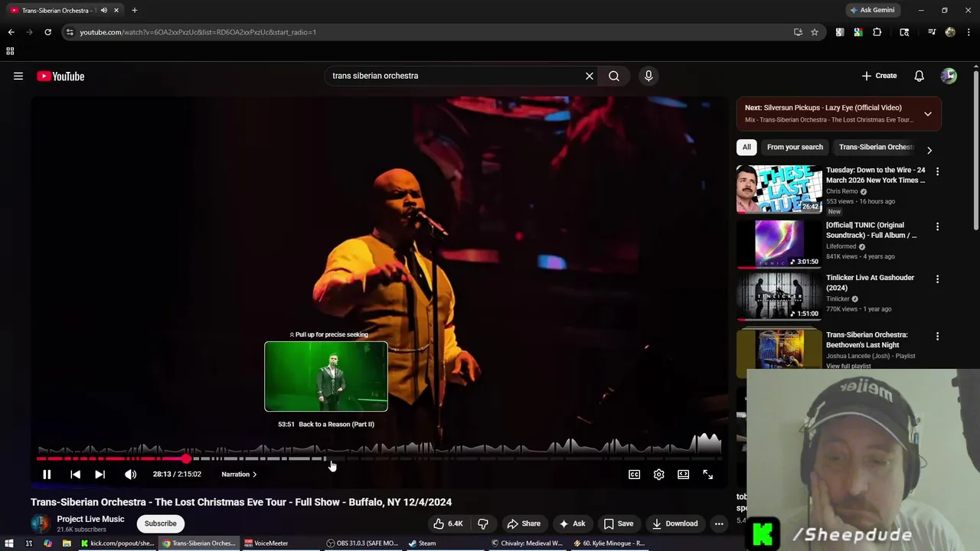The width and height of the screenshot is (980, 551).
Task: Show more filter chips with arrow
Action: 929,150
